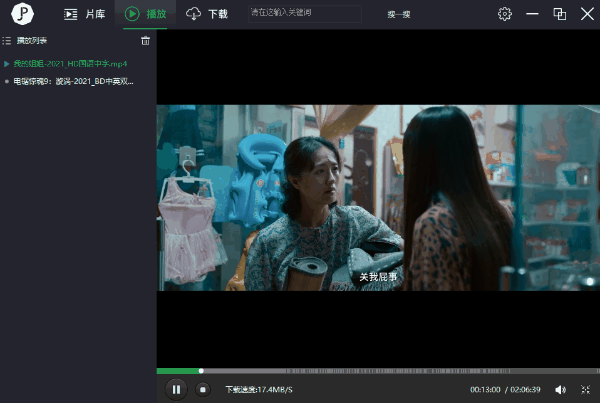
Task: Pause playback
Action: point(176,390)
